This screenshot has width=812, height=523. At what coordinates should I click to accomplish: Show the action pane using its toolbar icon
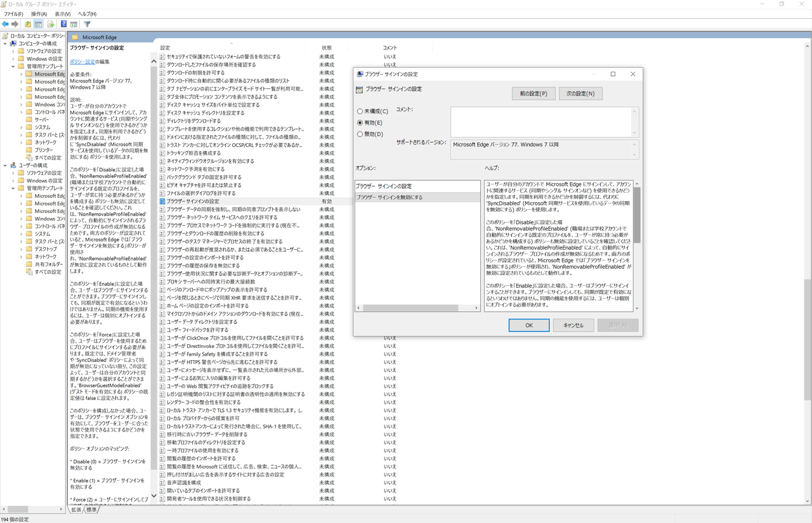(x=74, y=23)
